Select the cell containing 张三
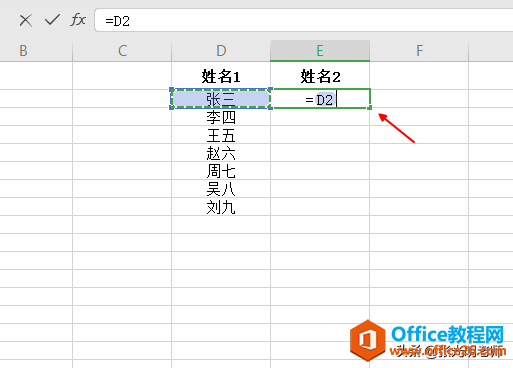 (x=221, y=99)
